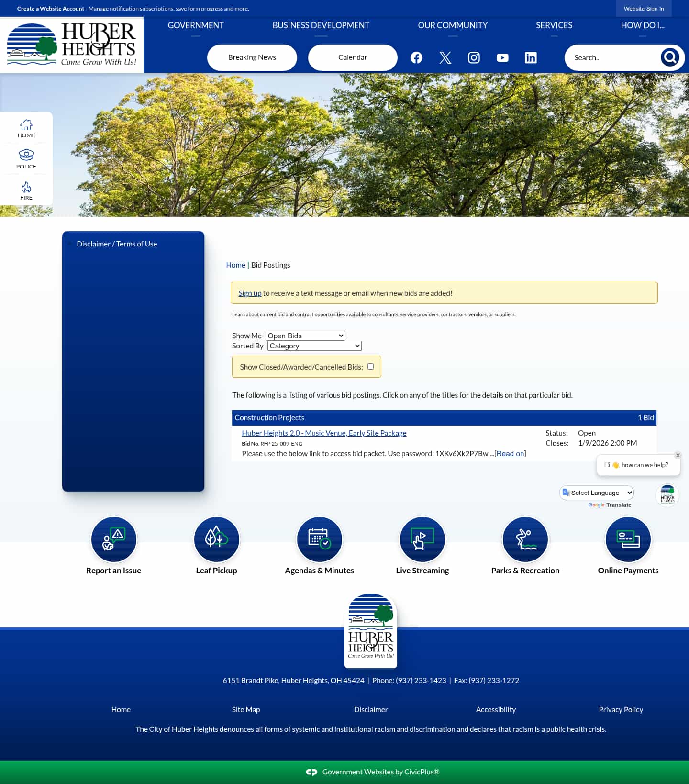Screen dimensions: 689x784
Task: Click the Live Streaming text label
Action: click(422, 571)
